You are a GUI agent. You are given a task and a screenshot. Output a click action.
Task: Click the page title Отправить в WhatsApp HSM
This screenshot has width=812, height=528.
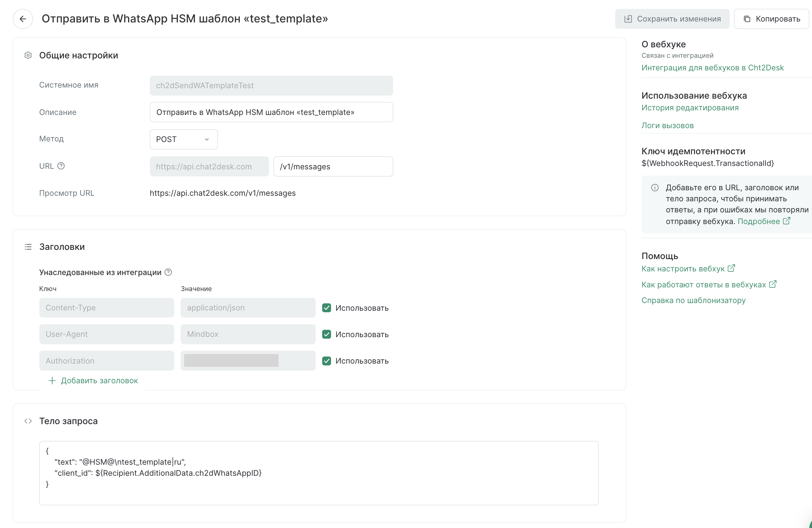pos(185,18)
